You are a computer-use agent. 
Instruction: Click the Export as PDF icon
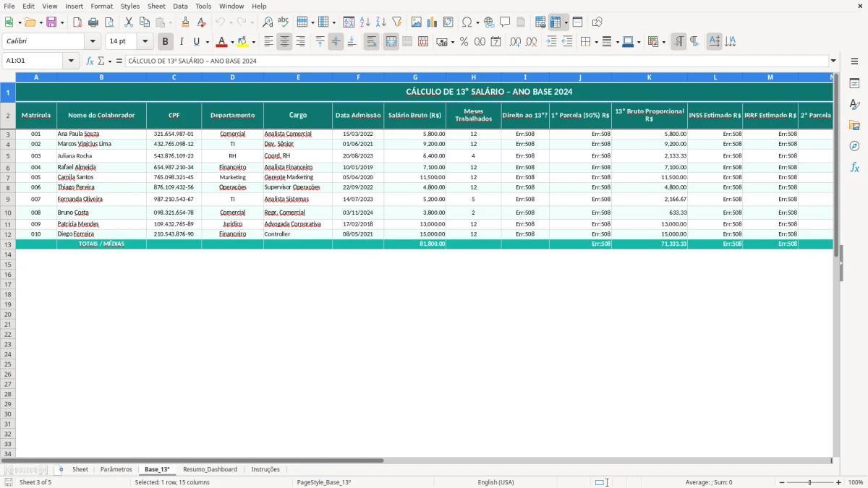coord(77,22)
